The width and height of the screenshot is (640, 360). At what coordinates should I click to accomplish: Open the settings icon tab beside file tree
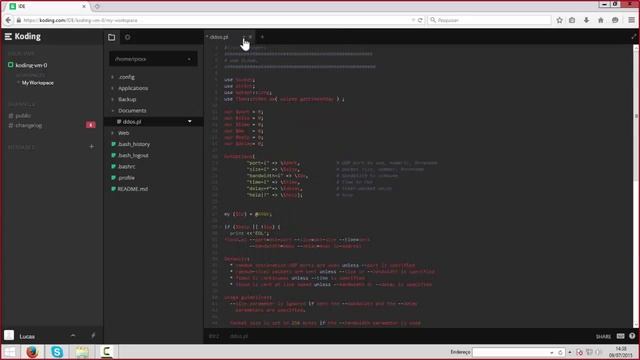coord(128,37)
